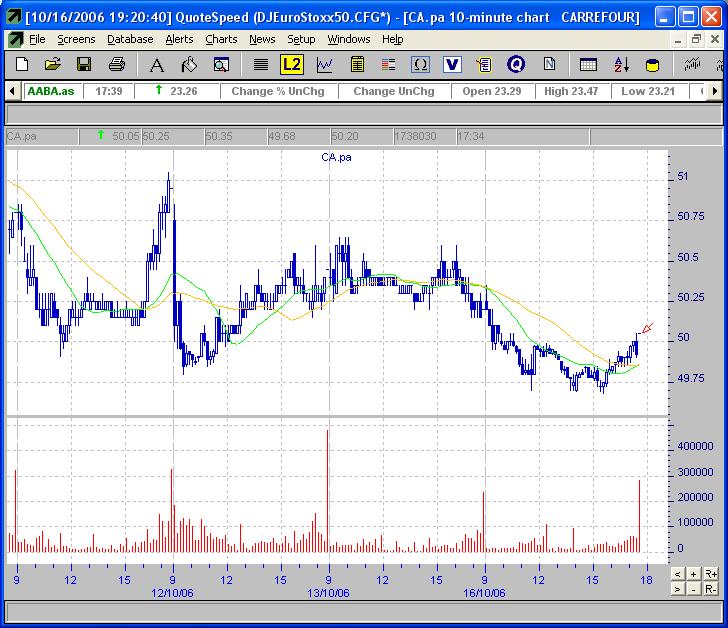
Task: Click the red arrow price marker on chart
Action: pyautogui.click(x=647, y=328)
